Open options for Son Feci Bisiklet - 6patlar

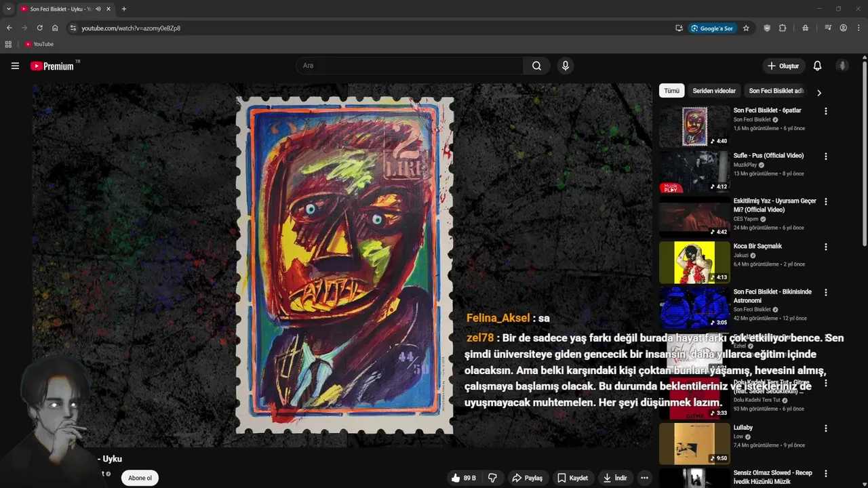click(x=825, y=111)
